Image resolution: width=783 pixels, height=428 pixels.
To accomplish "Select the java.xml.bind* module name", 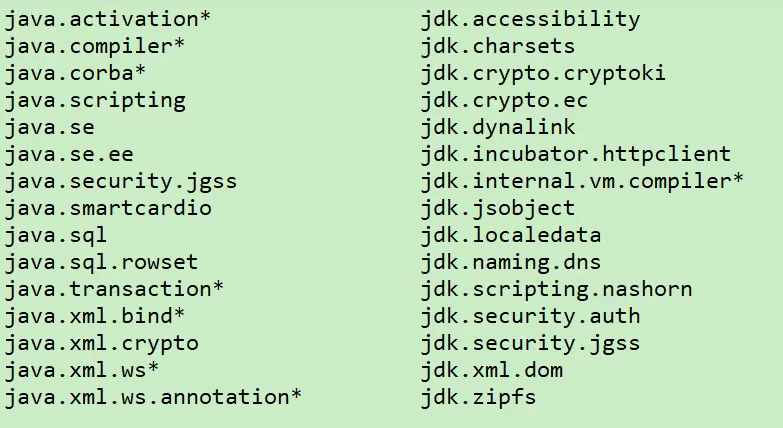I will (95, 316).
